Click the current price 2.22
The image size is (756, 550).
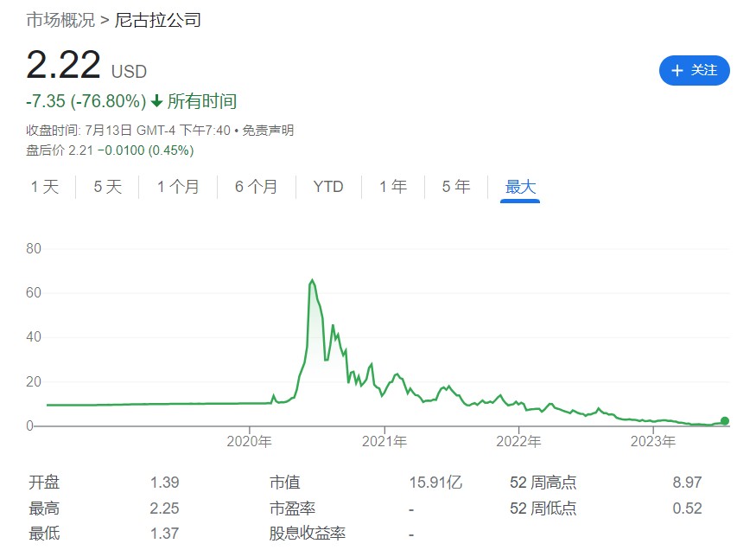tap(63, 65)
